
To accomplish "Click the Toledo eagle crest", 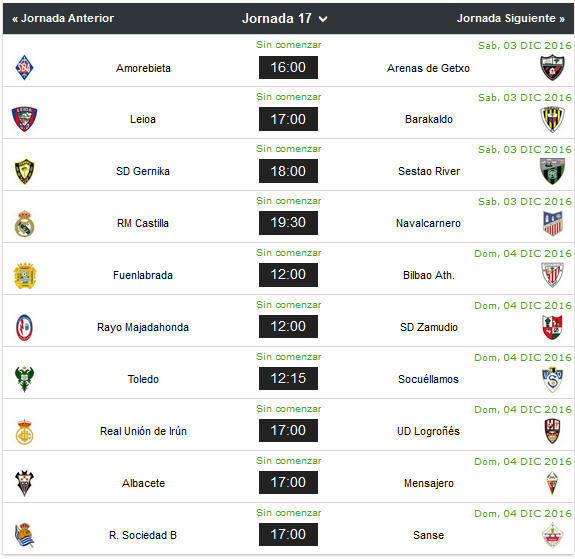I will click(25, 379).
